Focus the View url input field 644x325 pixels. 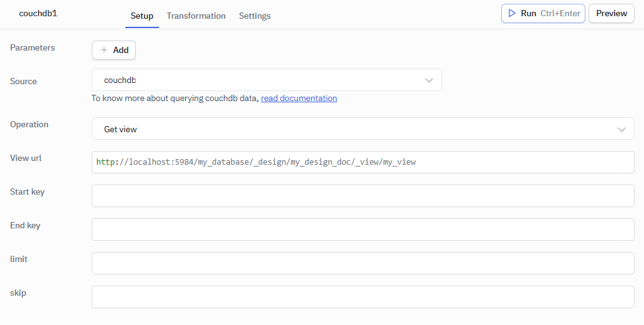pyautogui.click(x=362, y=162)
